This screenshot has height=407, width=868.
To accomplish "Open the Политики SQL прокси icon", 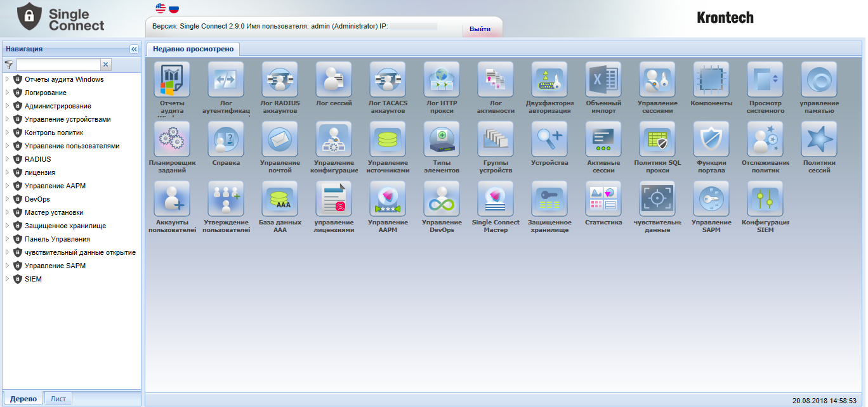I will 657,139.
